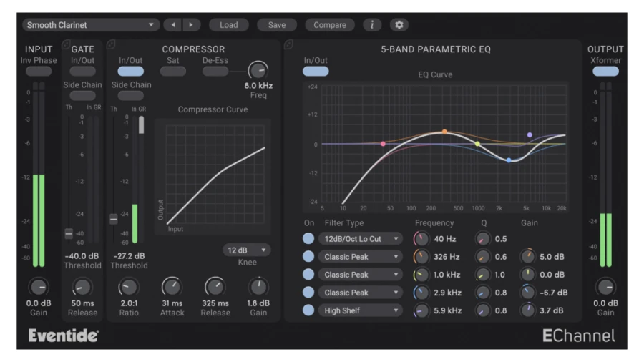Screen dimensions: 644x362
Task: Toggle Inv Phase on input
Action: [x=39, y=72]
